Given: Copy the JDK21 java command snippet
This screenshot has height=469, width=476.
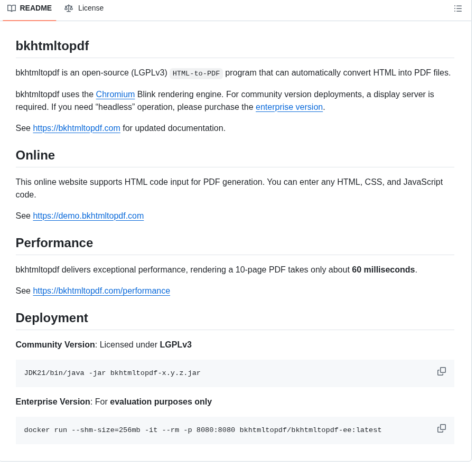Looking at the screenshot, I should point(441,371).
